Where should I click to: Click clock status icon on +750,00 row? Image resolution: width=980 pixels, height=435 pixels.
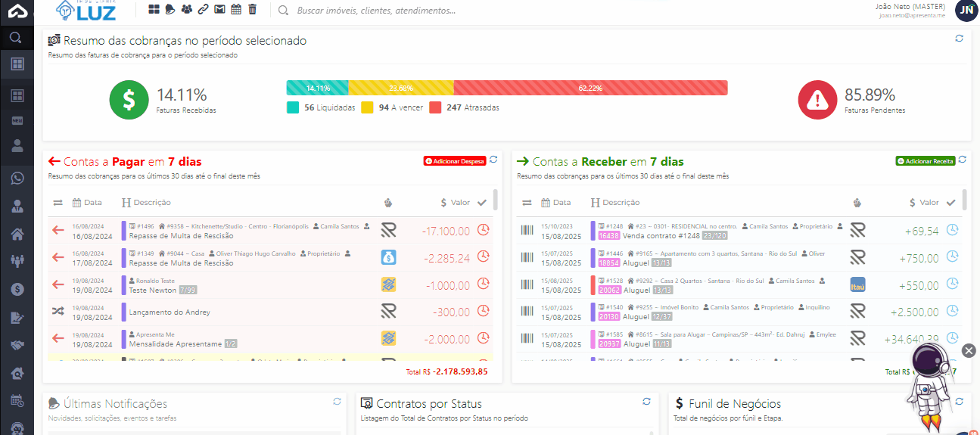952,257
